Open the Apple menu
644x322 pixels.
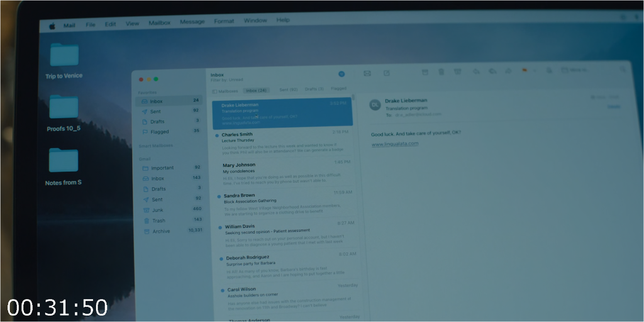pos(52,26)
